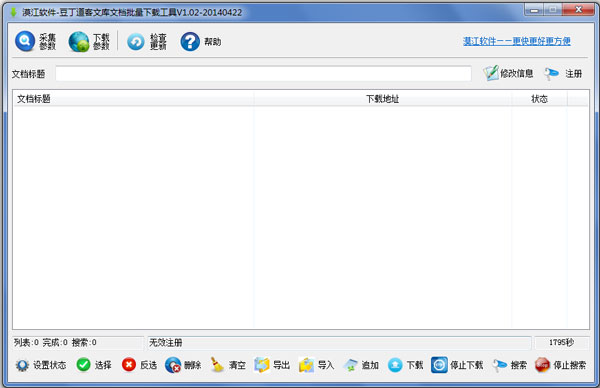Viewport: 600px width, 388px height.
Task: Click the 导出 export folder icon
Action: click(x=262, y=365)
